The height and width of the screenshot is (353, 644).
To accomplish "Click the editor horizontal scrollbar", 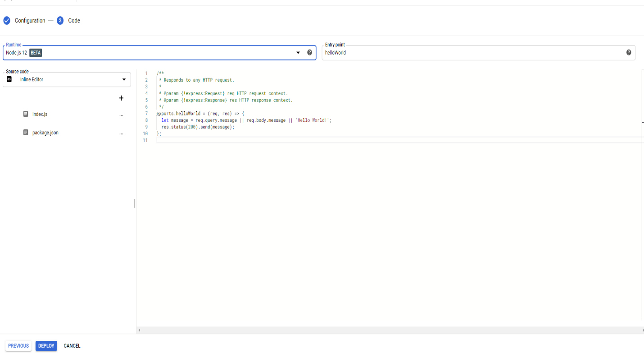I will coord(390,330).
